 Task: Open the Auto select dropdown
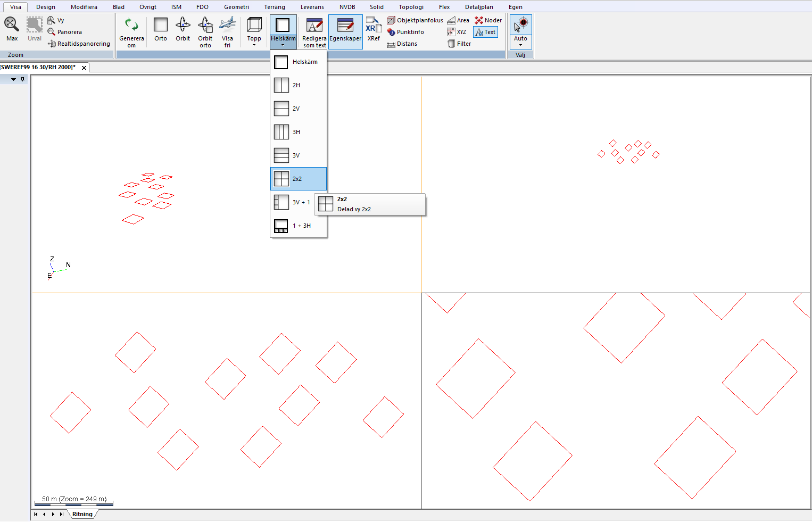[x=520, y=45]
